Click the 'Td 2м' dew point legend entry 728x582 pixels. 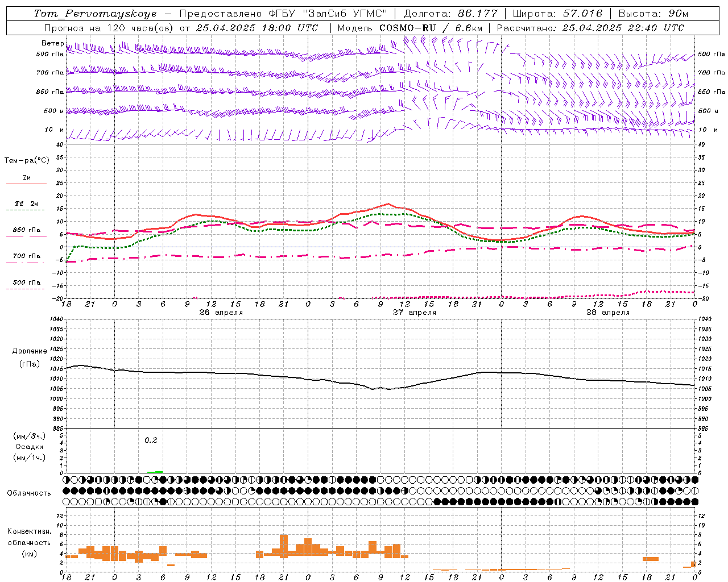[x=27, y=203]
